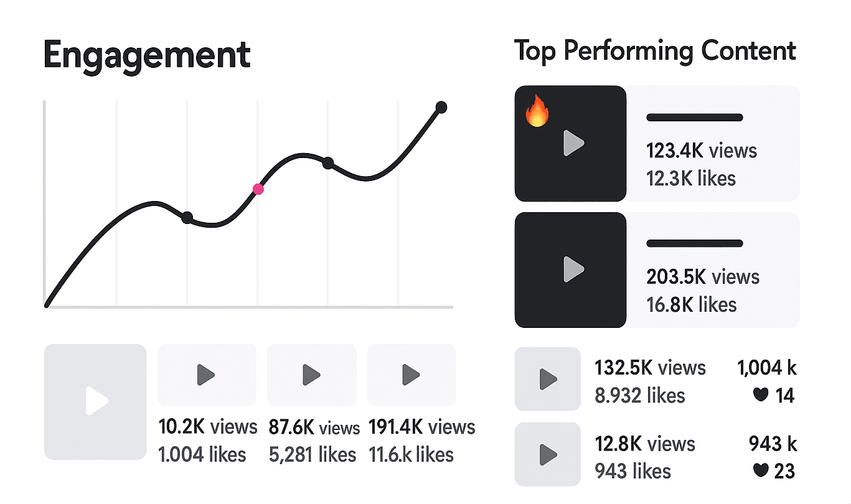Select the first black point on the chart
This screenshot has height=504, width=851.
(x=187, y=217)
